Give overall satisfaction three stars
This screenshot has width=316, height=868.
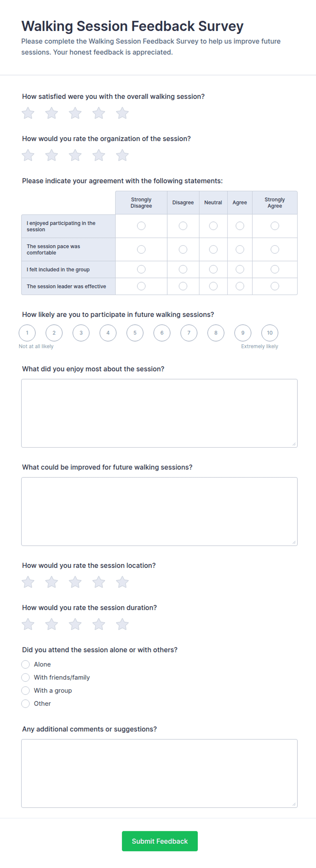point(75,113)
